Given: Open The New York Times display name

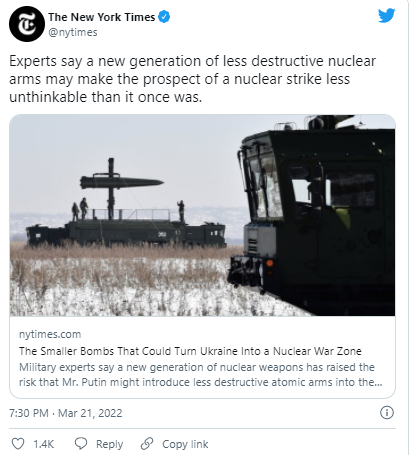Looking at the screenshot, I should (102, 17).
